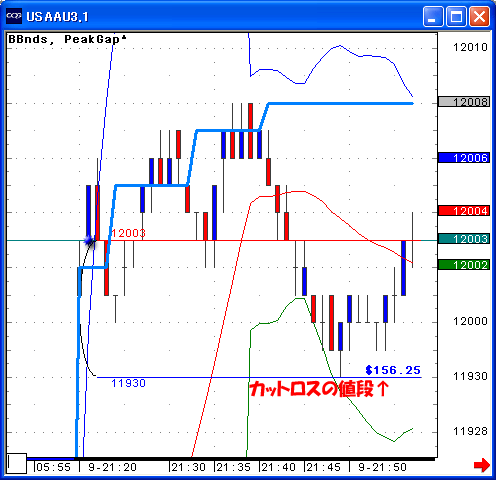Click the 9-21:20 time axis label

(112, 467)
